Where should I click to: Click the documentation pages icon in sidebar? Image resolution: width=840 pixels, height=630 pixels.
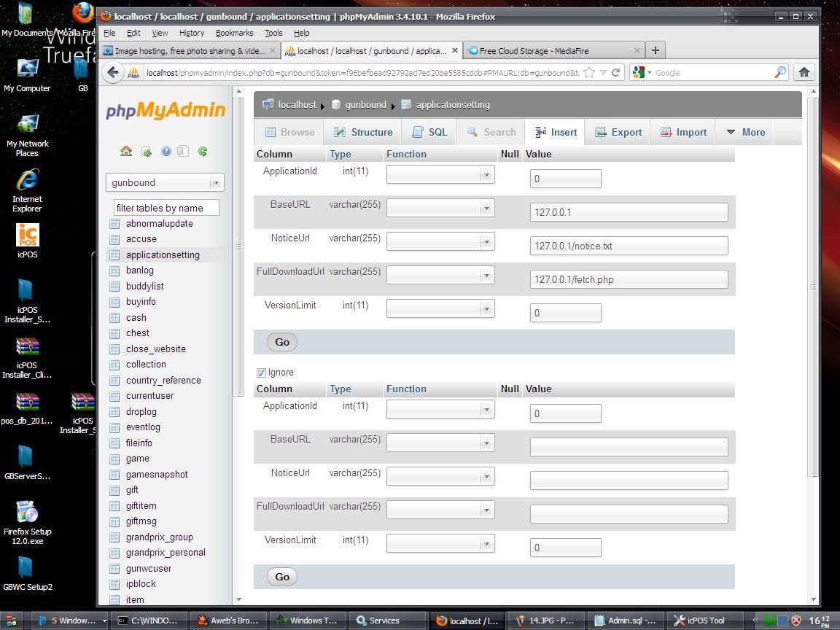pos(183,152)
